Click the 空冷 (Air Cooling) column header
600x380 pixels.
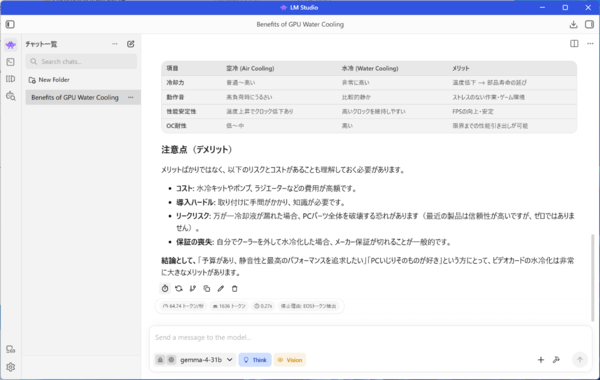(x=250, y=68)
